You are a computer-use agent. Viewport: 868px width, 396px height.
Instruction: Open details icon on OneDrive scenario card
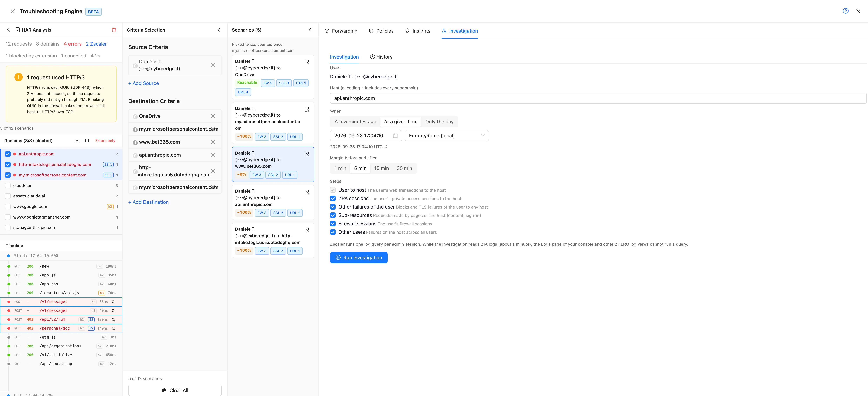(x=307, y=62)
